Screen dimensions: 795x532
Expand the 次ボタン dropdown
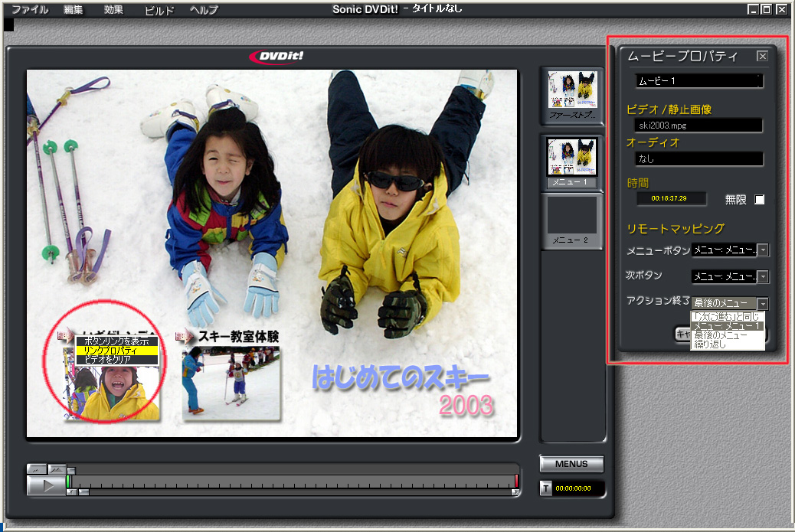coord(763,276)
